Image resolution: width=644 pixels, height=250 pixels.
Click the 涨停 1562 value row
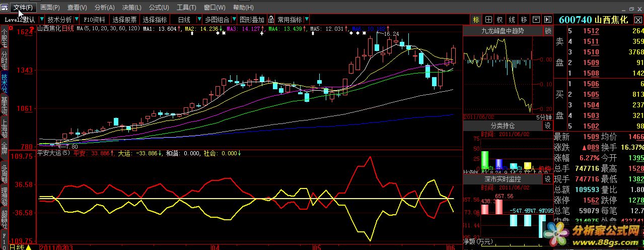(x=576, y=201)
